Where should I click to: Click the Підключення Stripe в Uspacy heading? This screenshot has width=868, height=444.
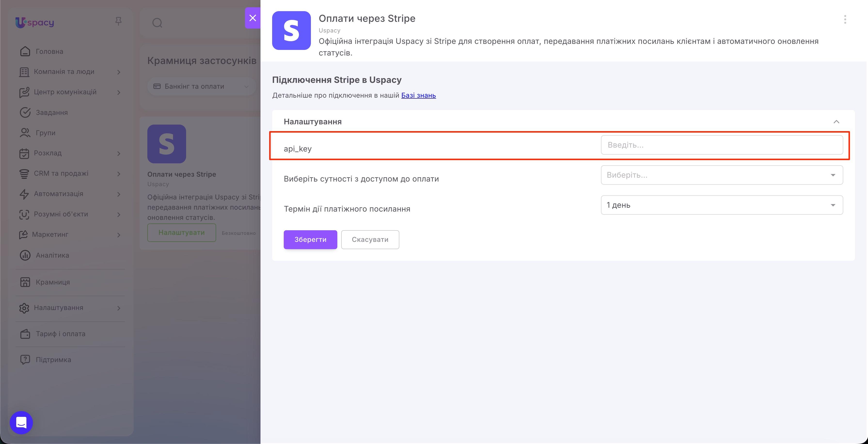pos(337,80)
